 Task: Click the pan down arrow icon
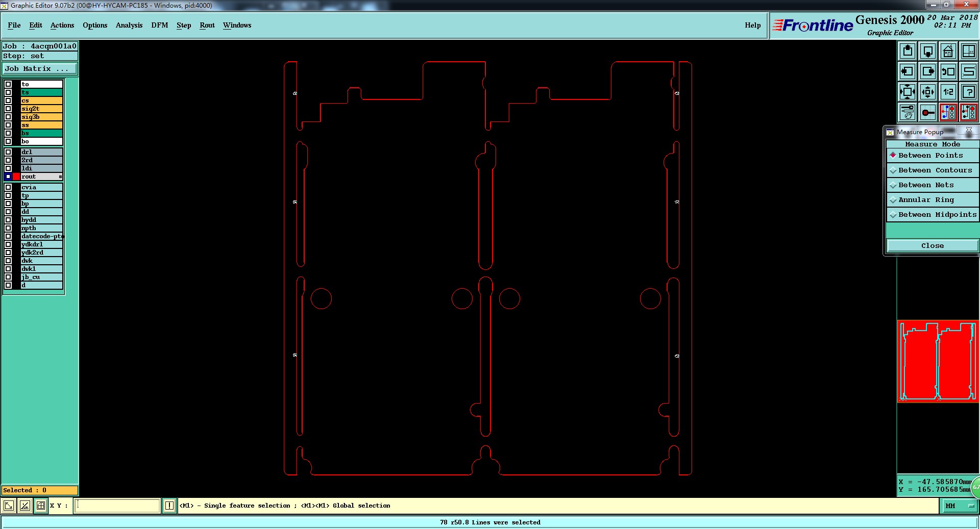click(x=928, y=51)
